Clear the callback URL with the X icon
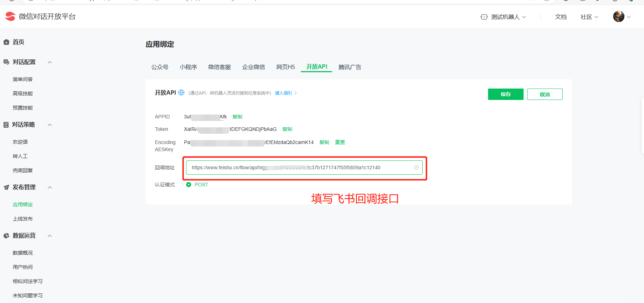 tap(416, 168)
